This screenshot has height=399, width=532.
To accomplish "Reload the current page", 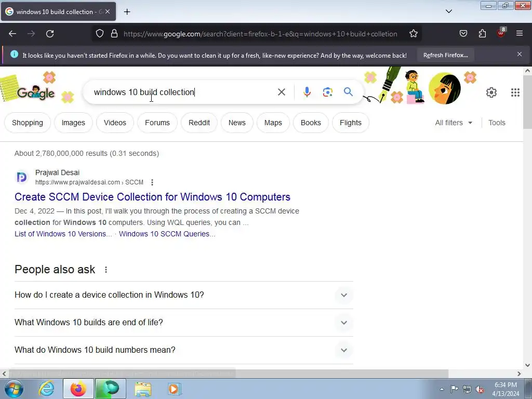I will click(50, 34).
